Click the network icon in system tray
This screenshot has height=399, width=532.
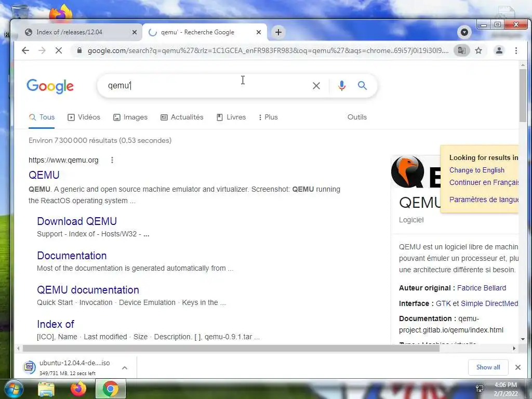[480, 389]
